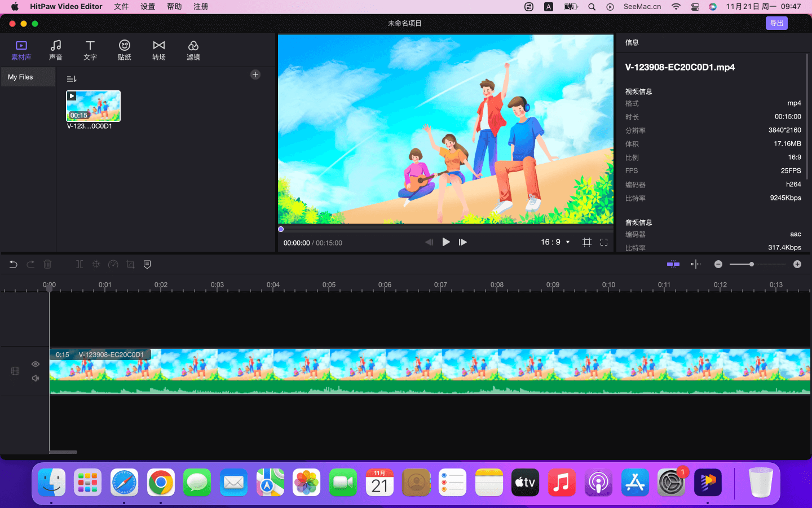Click the undo arrow in timeline toolbar
812x508 pixels.
tap(14, 264)
